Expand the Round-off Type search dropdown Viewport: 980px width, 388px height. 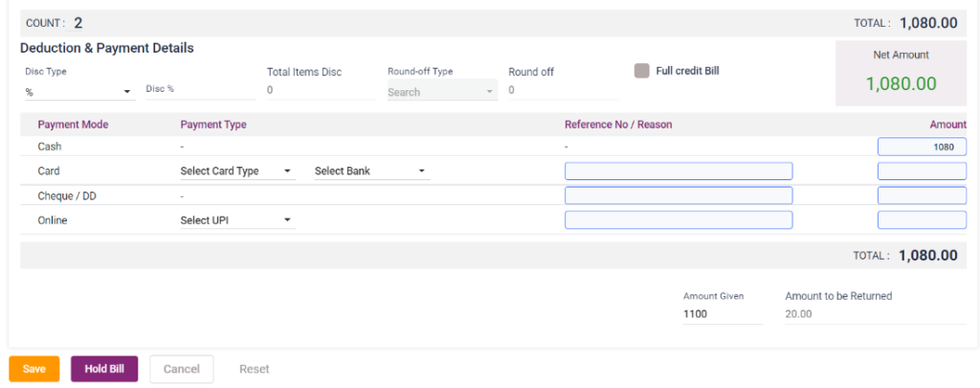[x=441, y=92]
